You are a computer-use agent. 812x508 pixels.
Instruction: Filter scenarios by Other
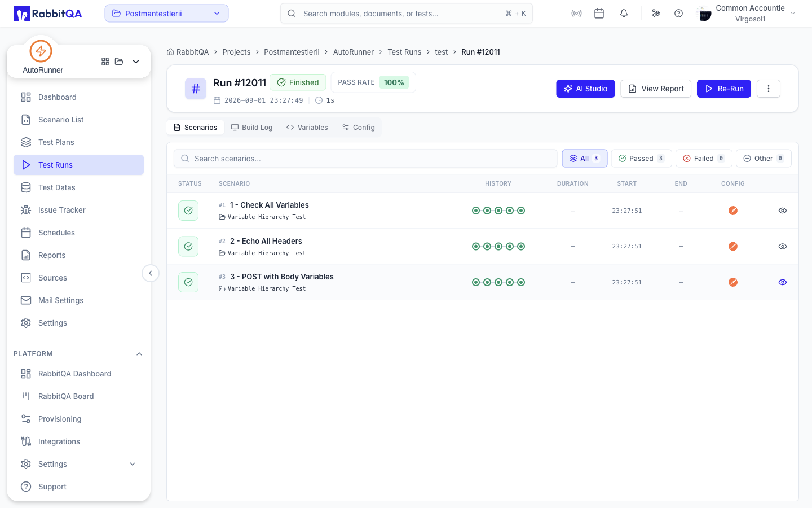click(764, 159)
